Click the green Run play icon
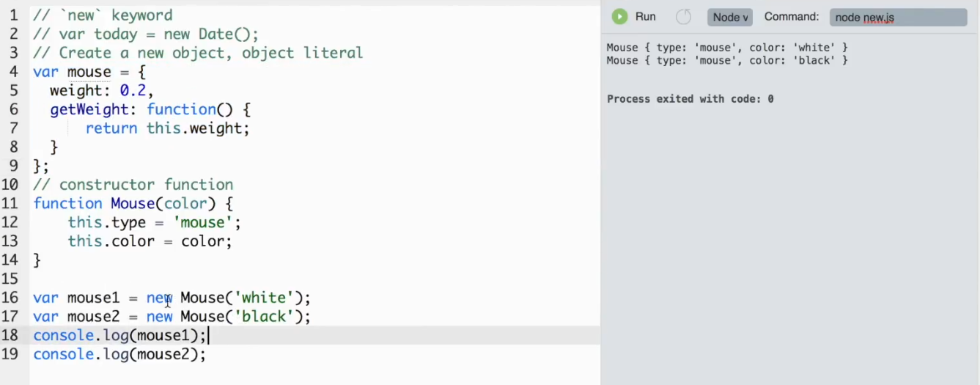This screenshot has width=980, height=385. 620,17
